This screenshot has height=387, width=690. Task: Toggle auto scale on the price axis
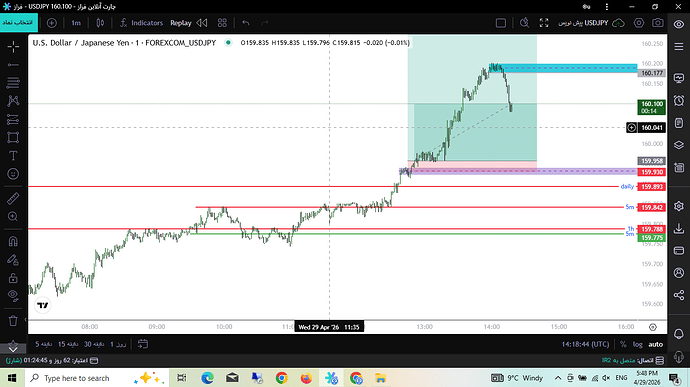pyautogui.click(x=655, y=344)
